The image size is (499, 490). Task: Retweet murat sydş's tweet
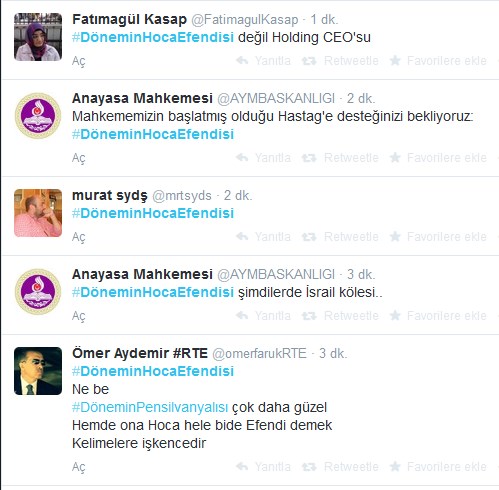click(x=340, y=237)
